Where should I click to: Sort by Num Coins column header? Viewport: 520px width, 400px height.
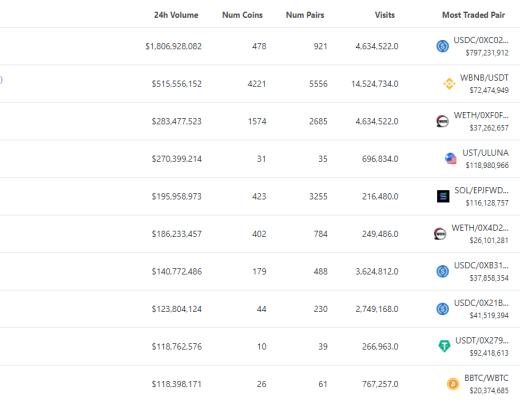point(242,15)
